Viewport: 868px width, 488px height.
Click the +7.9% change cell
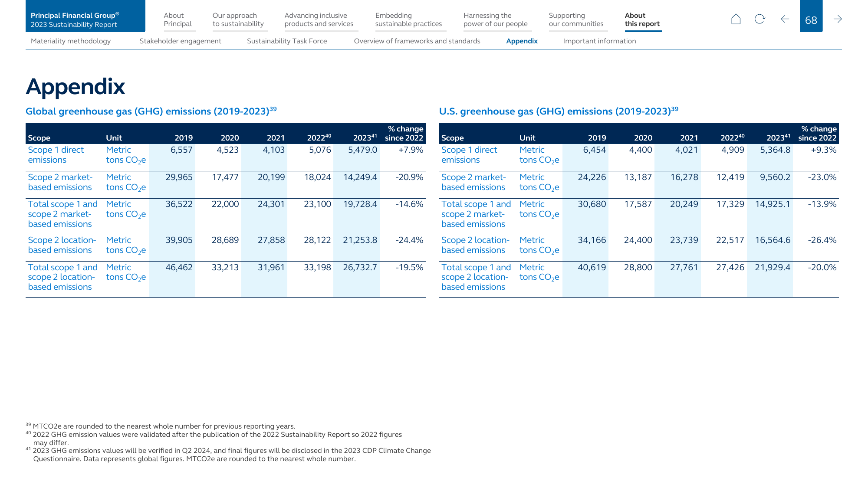pos(411,150)
